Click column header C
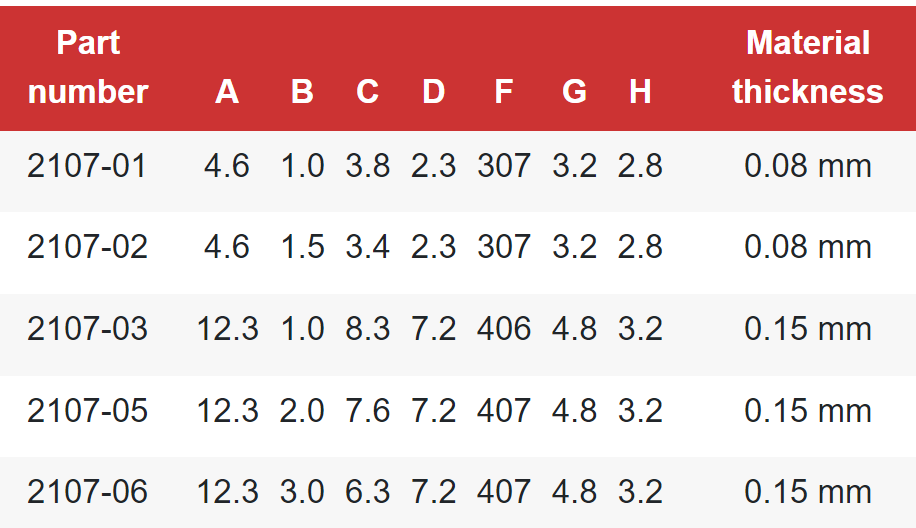This screenshot has width=916, height=528. tap(367, 92)
